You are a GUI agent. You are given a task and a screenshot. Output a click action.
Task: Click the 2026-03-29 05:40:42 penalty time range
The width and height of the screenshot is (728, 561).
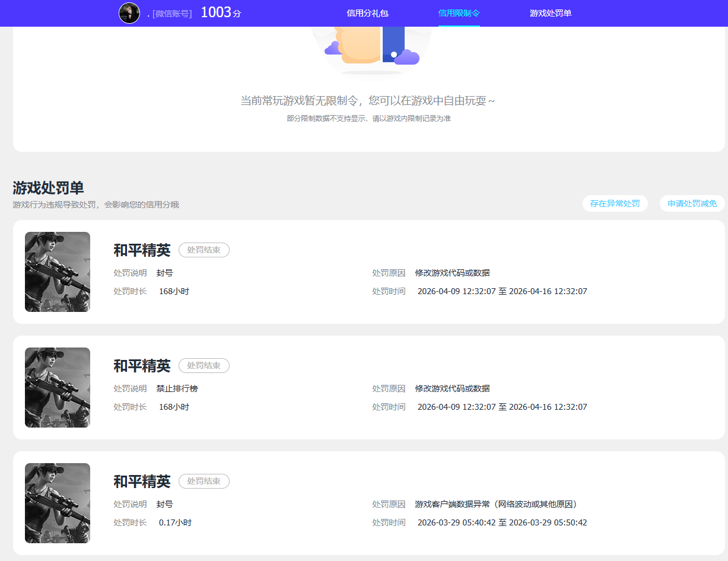[x=503, y=522]
